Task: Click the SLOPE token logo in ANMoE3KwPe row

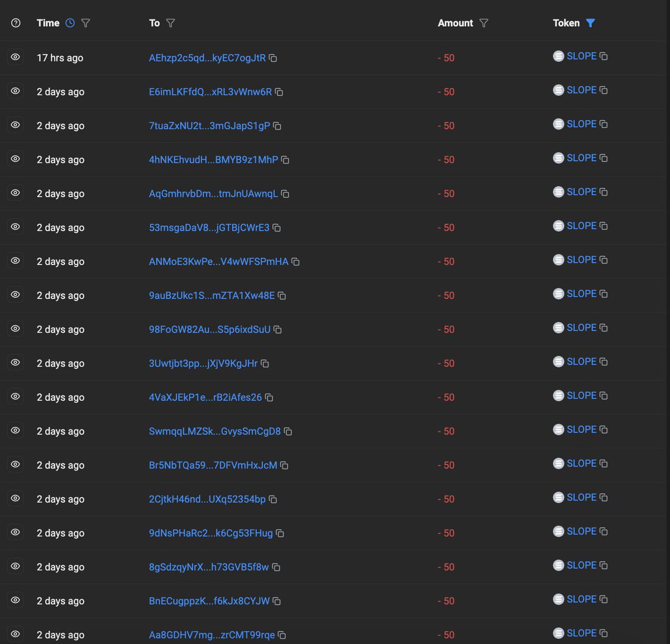Action: coord(558,260)
